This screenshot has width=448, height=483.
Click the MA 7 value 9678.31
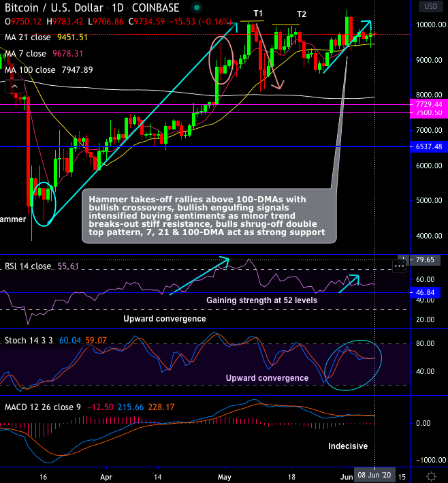(x=67, y=54)
